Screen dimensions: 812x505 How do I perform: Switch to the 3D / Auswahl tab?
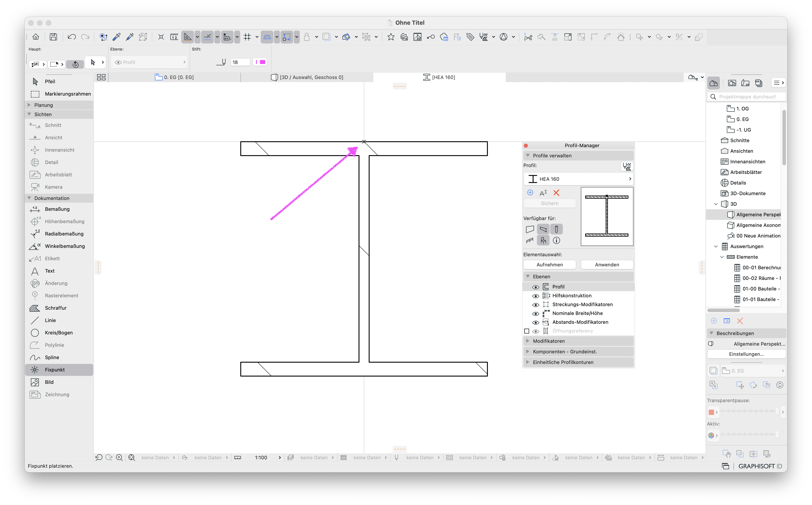(307, 77)
